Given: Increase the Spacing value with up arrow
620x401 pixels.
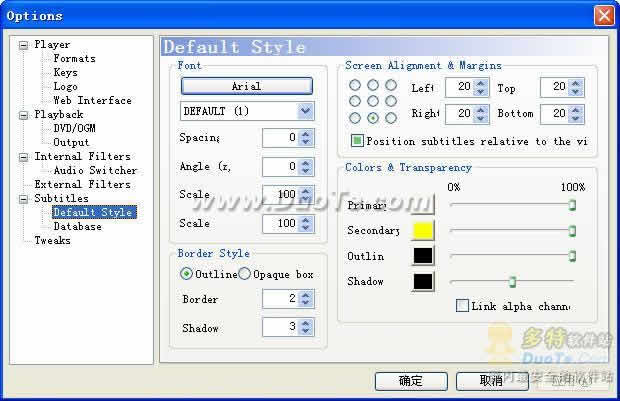Looking at the screenshot, I should coord(305,134).
